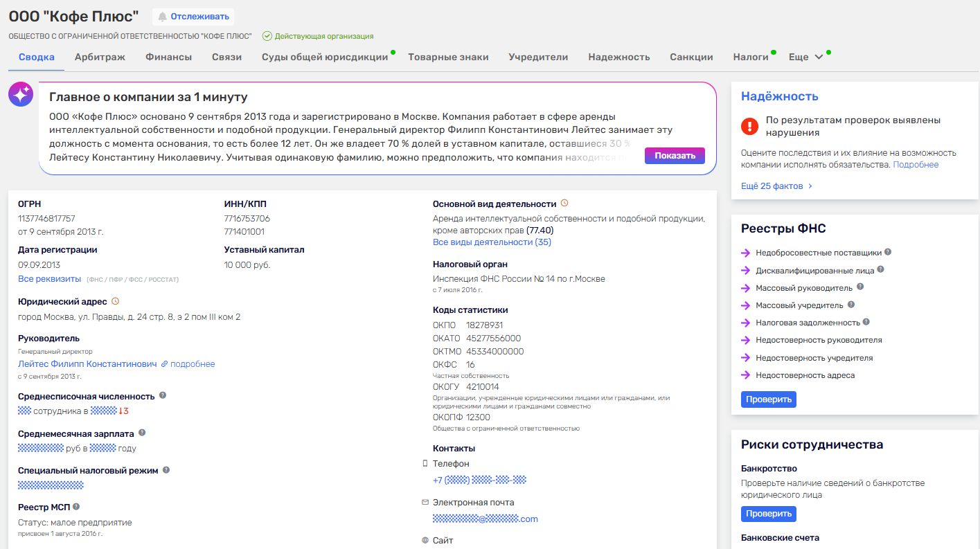Open help icon next to Среднесписочная численность
Image resolution: width=980 pixels, height=549 pixels.
point(163,395)
